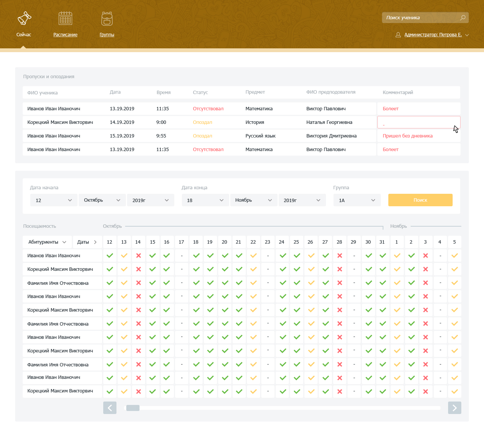Go to next dates with right arrow button
Image resolution: width=484 pixels, height=448 pixels.
[x=455, y=408]
